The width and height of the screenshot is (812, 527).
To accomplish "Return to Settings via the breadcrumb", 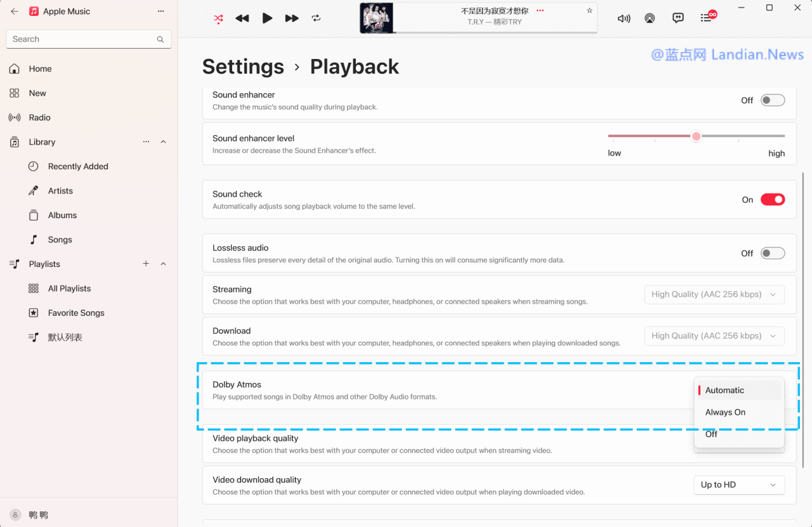I will pyautogui.click(x=243, y=67).
